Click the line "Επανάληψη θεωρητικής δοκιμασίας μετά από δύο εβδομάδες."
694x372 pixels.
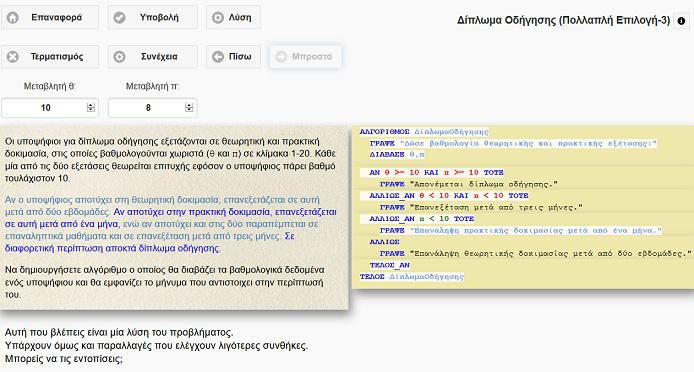(536, 253)
